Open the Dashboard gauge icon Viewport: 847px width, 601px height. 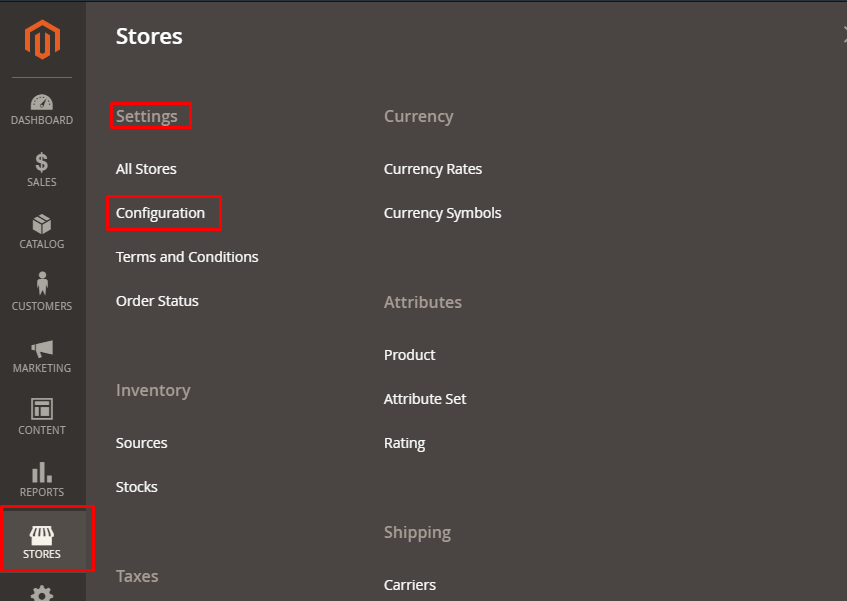[x=42, y=102]
